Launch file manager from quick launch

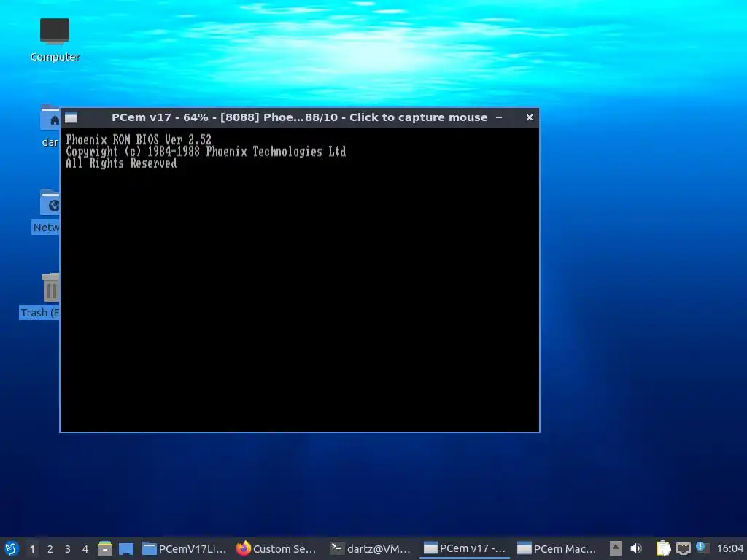pyautogui.click(x=105, y=548)
